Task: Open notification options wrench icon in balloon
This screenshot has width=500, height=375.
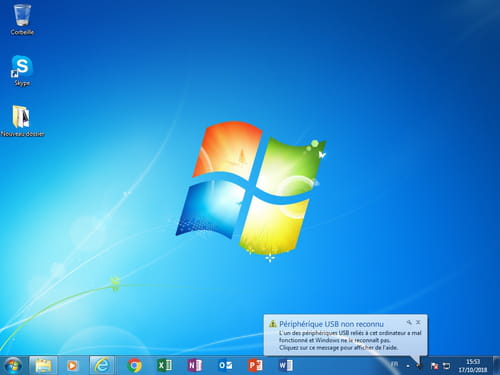Action: pyautogui.click(x=409, y=322)
